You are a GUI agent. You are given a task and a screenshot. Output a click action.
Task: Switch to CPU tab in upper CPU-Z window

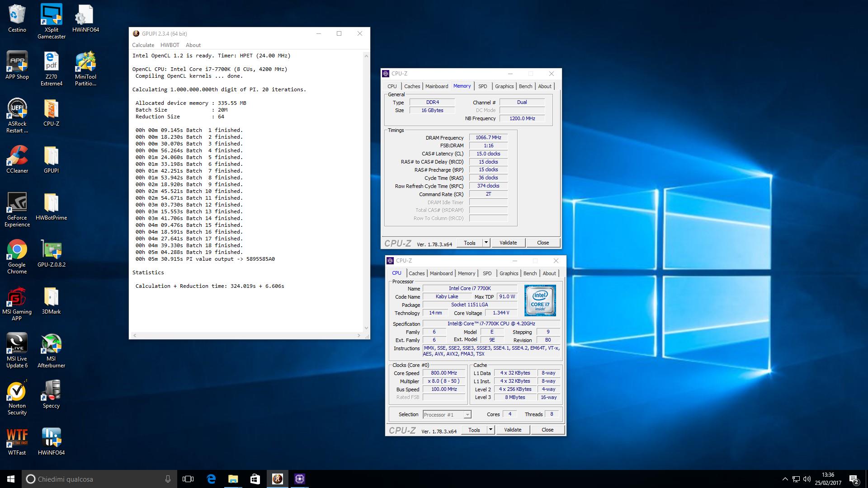pos(392,86)
